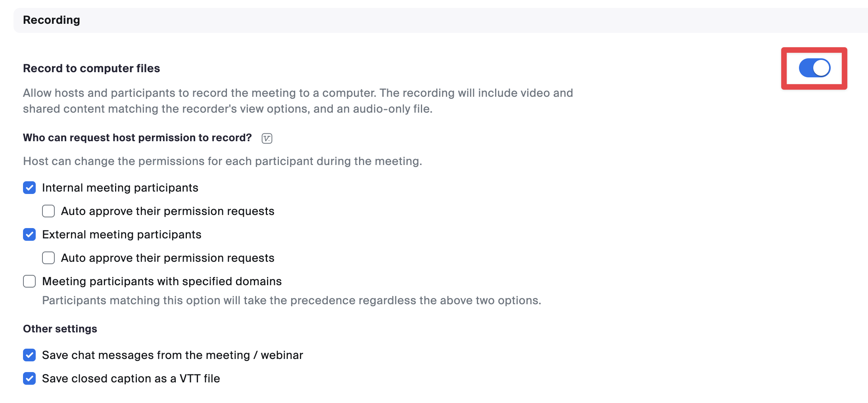
Task: Select the Internal meeting participants label
Action: click(120, 188)
